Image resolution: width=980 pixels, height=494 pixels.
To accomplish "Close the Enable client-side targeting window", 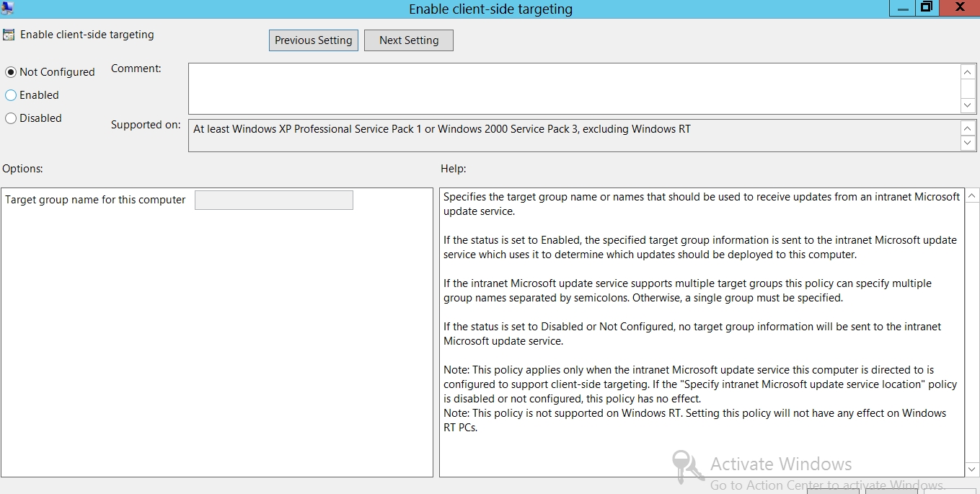I will coord(959,8).
